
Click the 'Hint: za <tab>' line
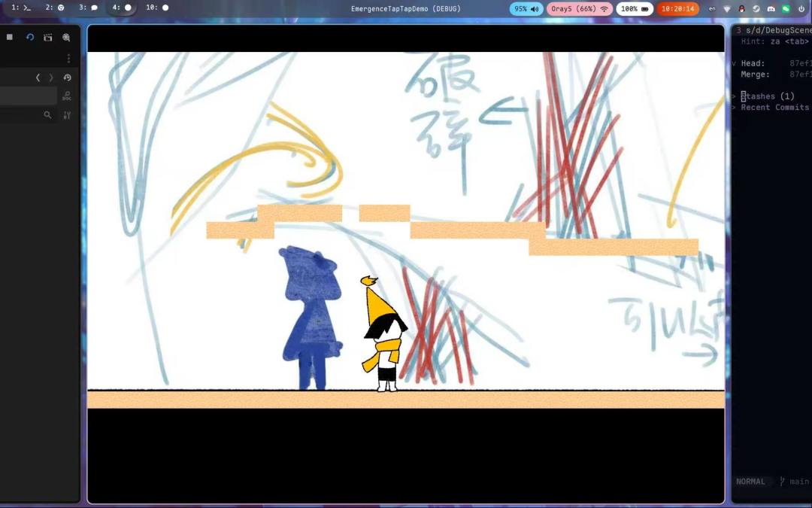tap(774, 41)
